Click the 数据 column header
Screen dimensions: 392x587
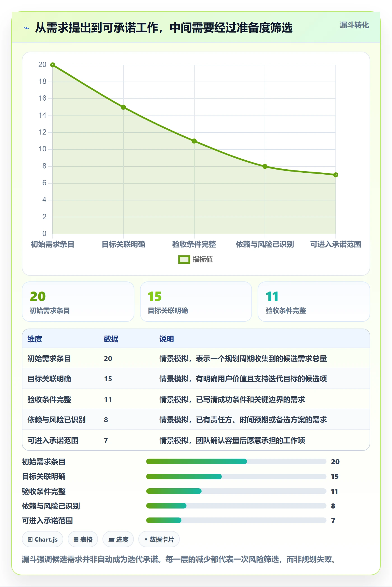pos(111,339)
